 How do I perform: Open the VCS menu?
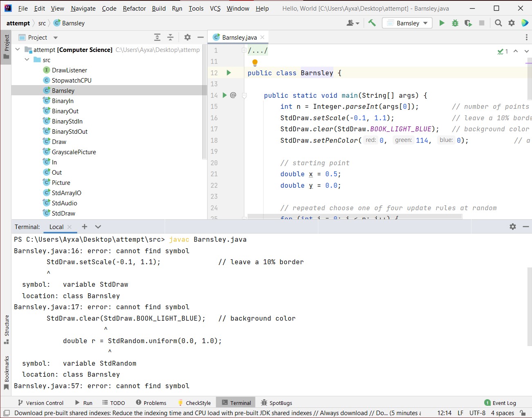[x=215, y=8]
